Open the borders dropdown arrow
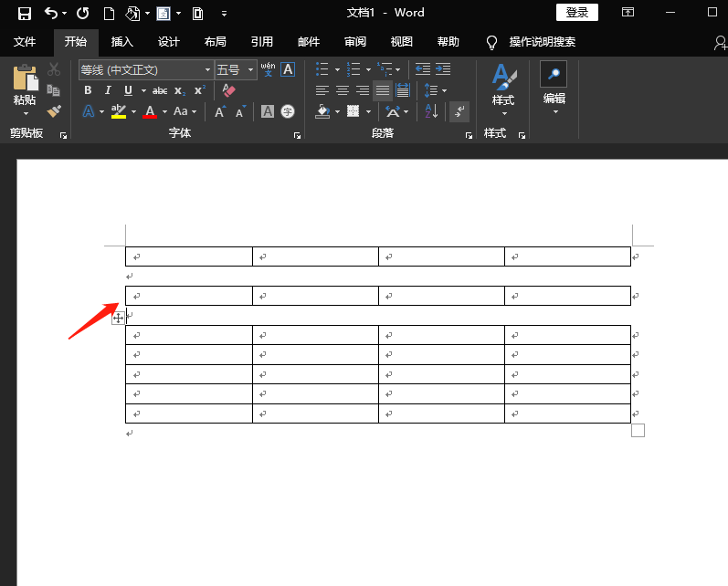Image resolution: width=728 pixels, height=586 pixels. (368, 112)
